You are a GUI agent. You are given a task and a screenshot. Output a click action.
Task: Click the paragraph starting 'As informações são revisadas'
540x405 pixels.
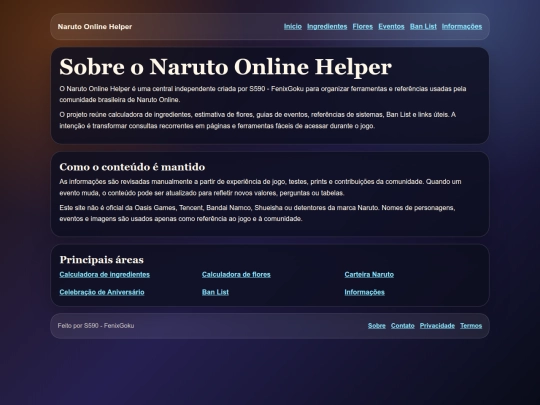coord(260,187)
